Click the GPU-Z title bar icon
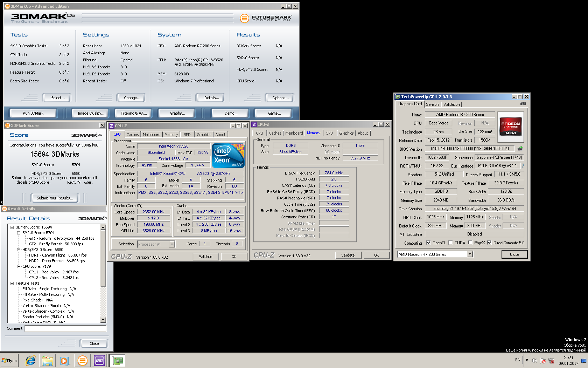588x368 pixels. 398,97
